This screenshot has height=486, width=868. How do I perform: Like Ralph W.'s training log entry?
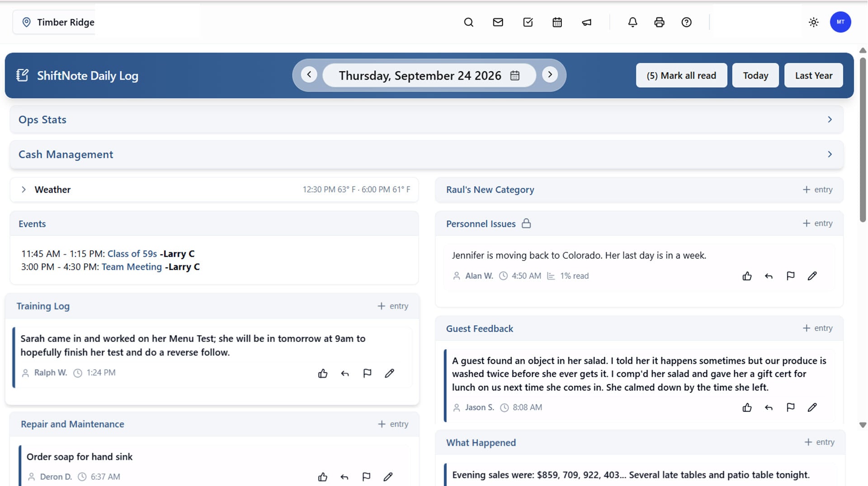323,373
